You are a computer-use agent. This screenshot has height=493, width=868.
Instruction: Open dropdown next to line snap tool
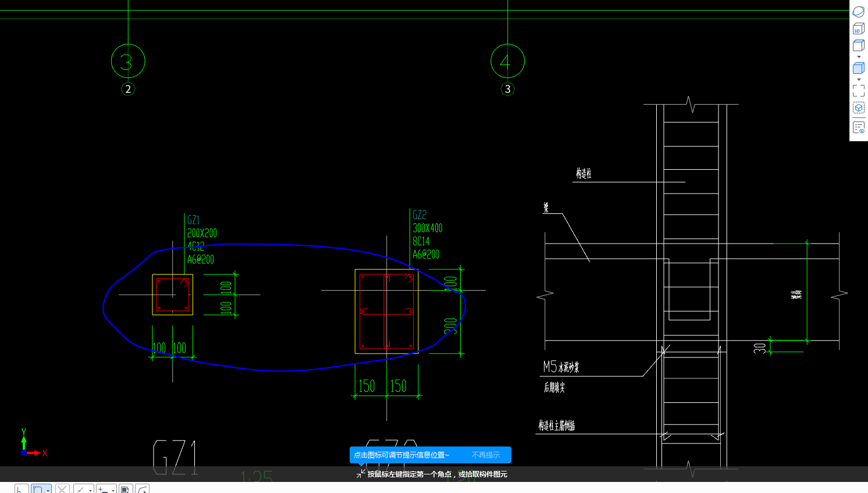click(90, 490)
